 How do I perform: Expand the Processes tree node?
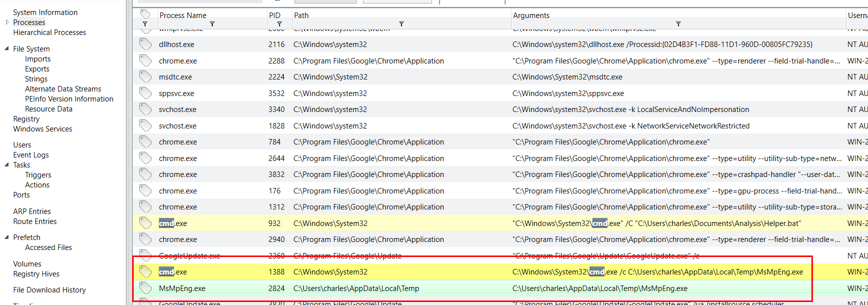click(7, 22)
